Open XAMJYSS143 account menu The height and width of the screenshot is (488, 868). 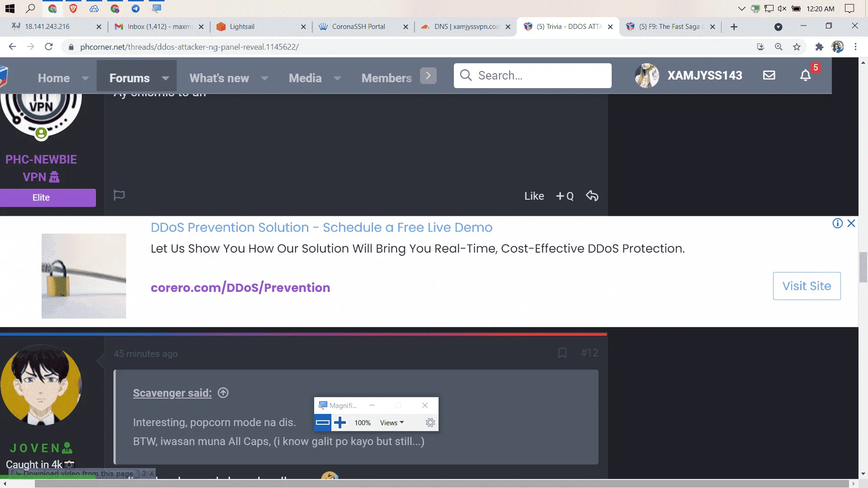click(x=689, y=75)
